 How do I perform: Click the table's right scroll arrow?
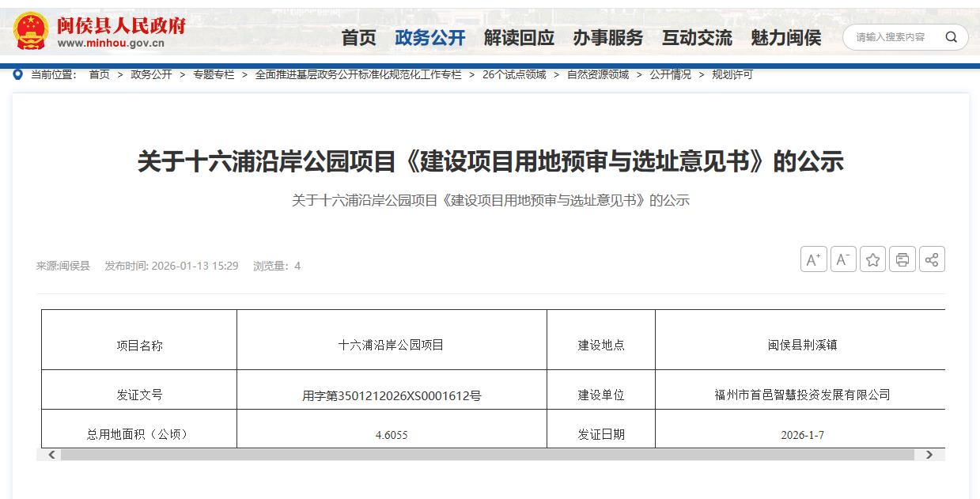coord(929,455)
